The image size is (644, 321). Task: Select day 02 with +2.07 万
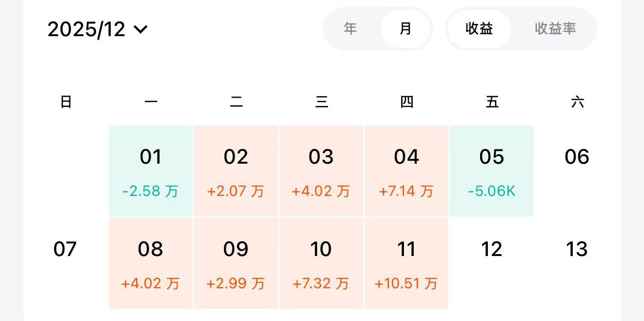click(x=236, y=171)
